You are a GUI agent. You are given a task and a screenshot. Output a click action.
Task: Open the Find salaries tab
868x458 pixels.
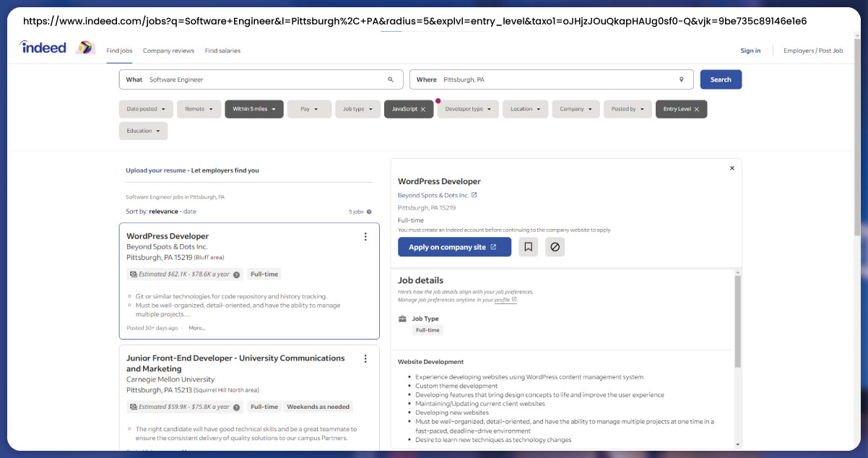[x=222, y=51]
